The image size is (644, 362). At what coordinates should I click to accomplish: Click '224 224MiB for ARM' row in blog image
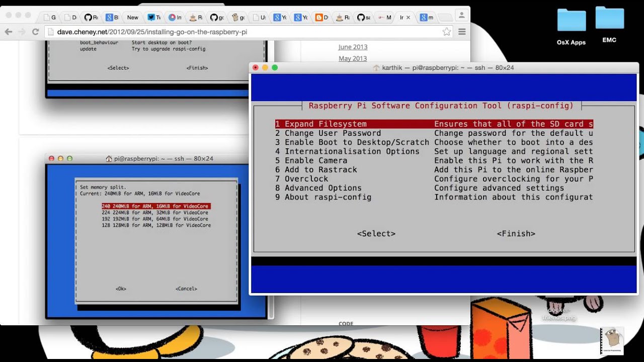pyautogui.click(x=155, y=213)
